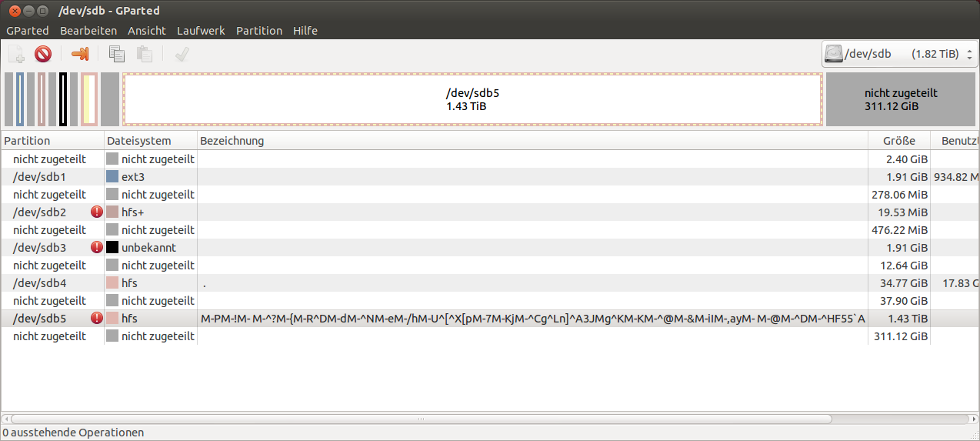
Task: Select the unallocated row sized 37.90 GiB
Action: [490, 301]
